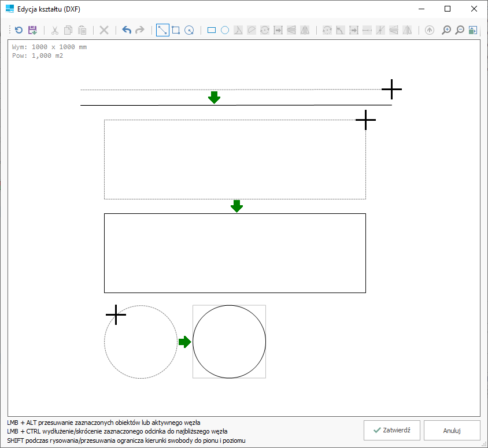
Task: Click the grayed move-by-distance icon
Action: point(278,30)
